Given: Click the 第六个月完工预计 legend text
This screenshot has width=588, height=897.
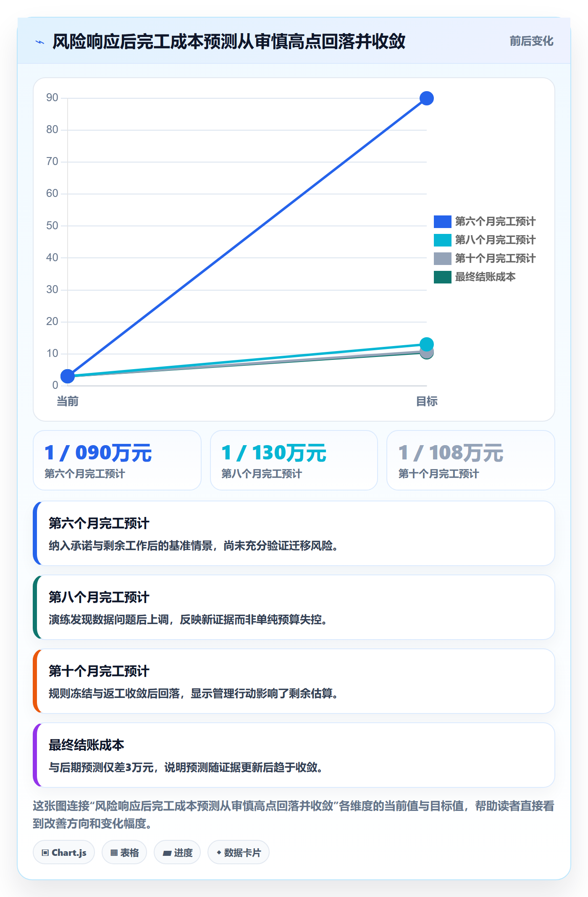Looking at the screenshot, I should 495,221.
